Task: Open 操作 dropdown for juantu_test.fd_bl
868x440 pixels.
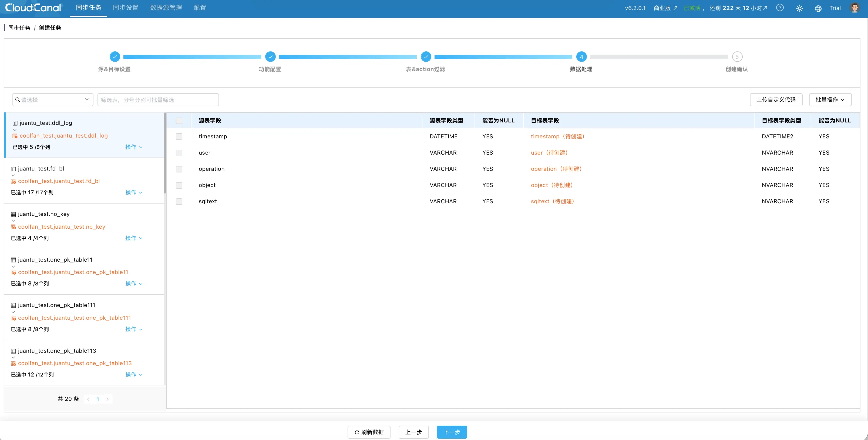Action: (134, 192)
